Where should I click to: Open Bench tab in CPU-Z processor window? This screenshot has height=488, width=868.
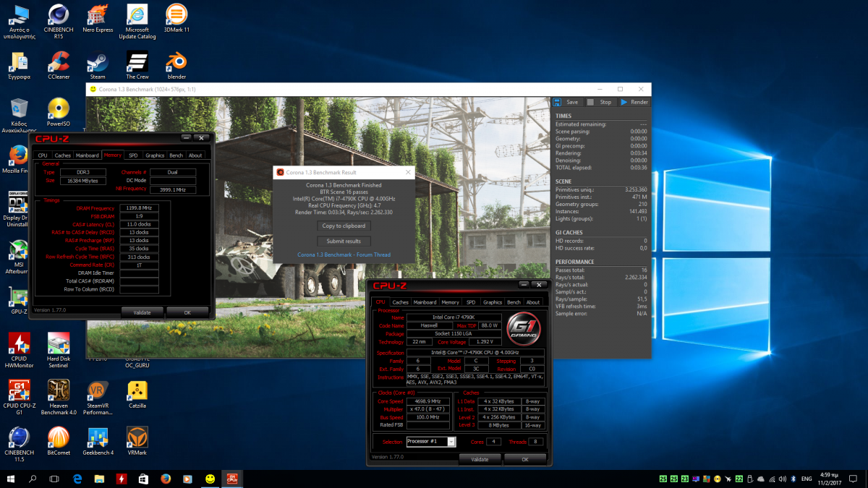click(x=514, y=302)
